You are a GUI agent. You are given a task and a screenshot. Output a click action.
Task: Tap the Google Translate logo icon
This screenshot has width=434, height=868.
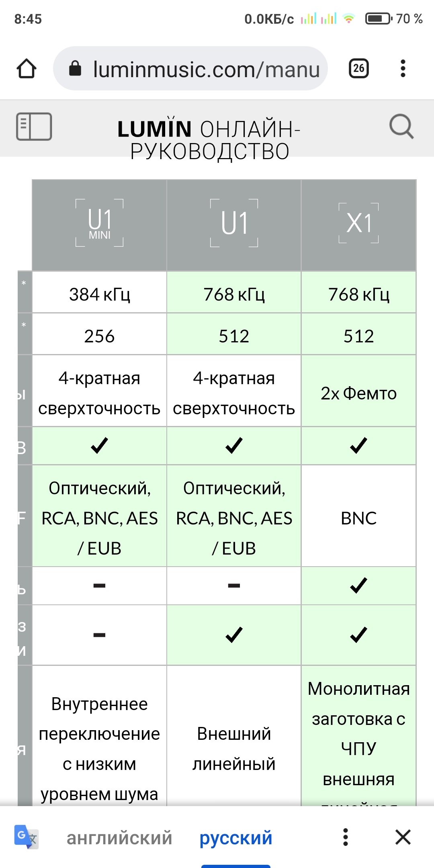26,837
